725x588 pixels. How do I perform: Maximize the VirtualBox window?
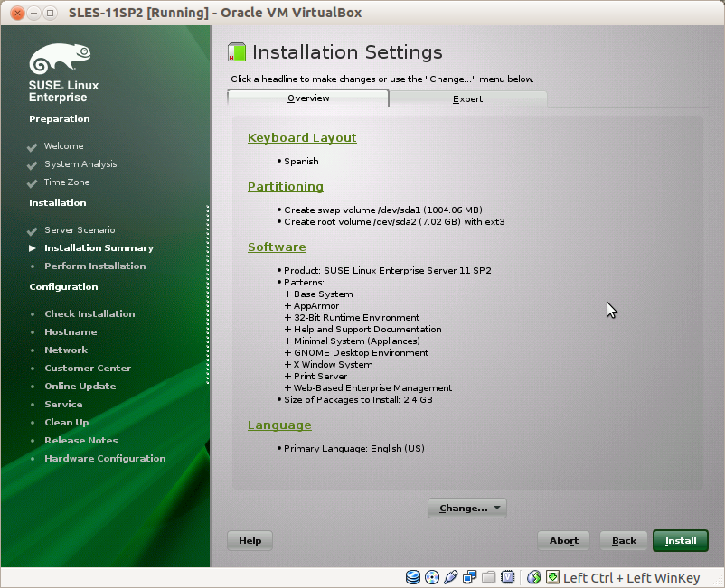(51, 13)
